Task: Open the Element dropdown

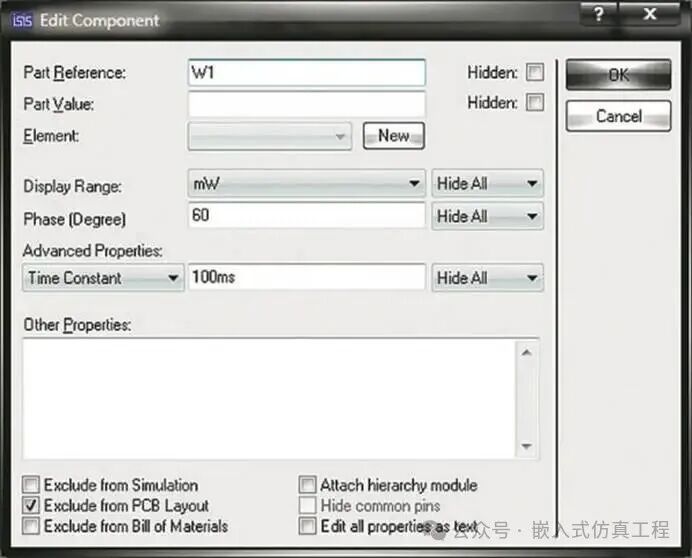Action: click(x=270, y=136)
